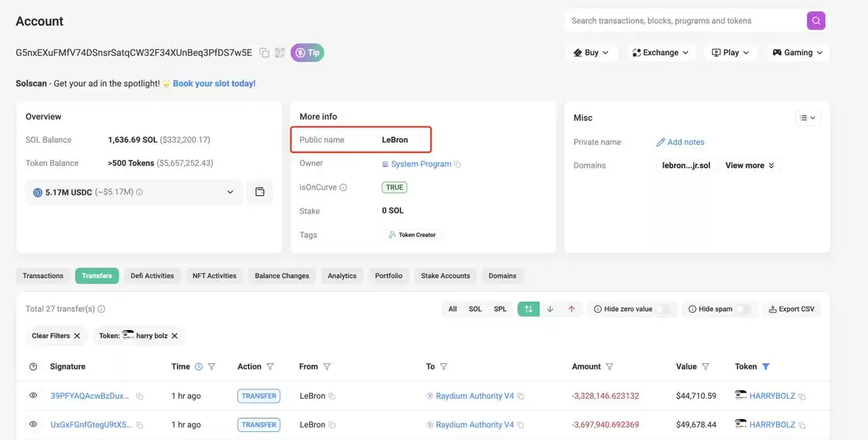Screen dimensions: 868x440
Task: Click the Token Creator tag
Action: 412,234
